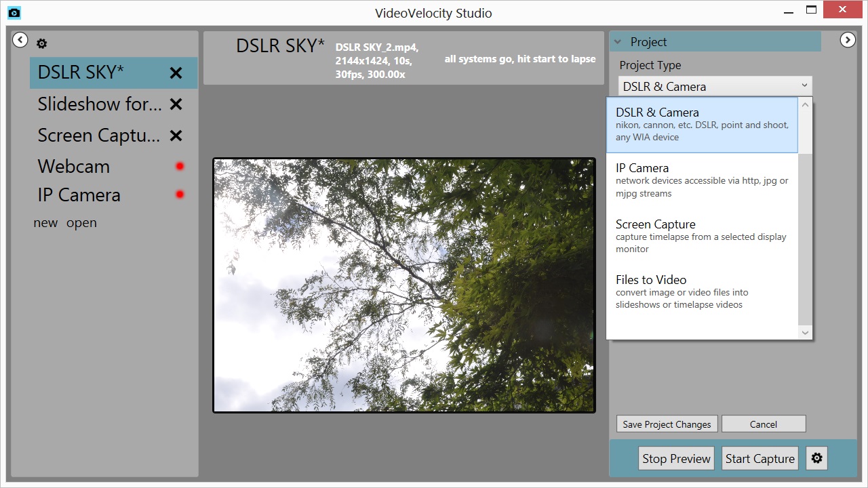
Task: Open the Project Type combo box
Action: [x=715, y=86]
